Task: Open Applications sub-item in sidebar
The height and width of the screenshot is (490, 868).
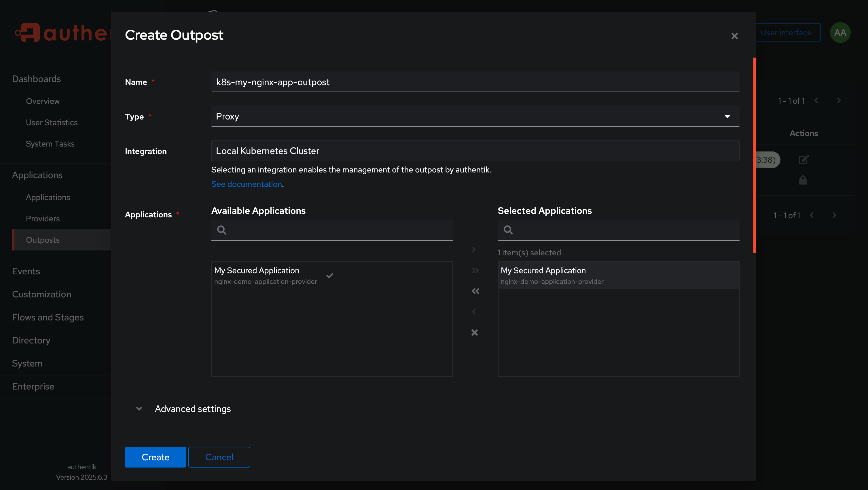Action: [x=48, y=197]
